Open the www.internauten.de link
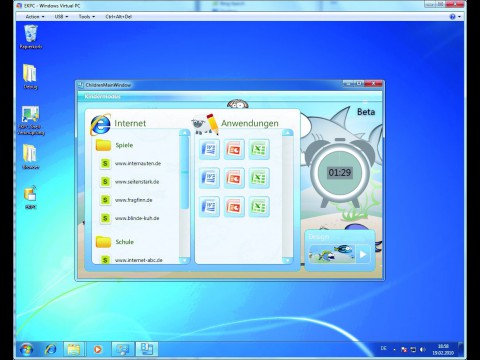Image resolution: width=480 pixels, height=360 pixels. click(x=138, y=163)
